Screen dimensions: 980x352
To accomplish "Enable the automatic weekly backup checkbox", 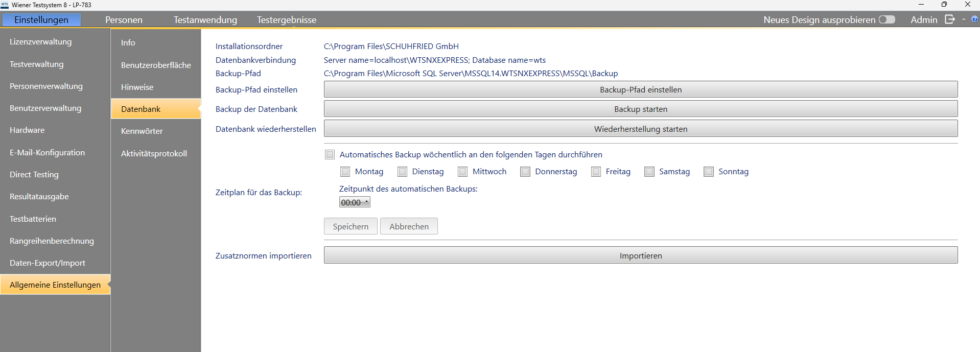I will pos(330,155).
